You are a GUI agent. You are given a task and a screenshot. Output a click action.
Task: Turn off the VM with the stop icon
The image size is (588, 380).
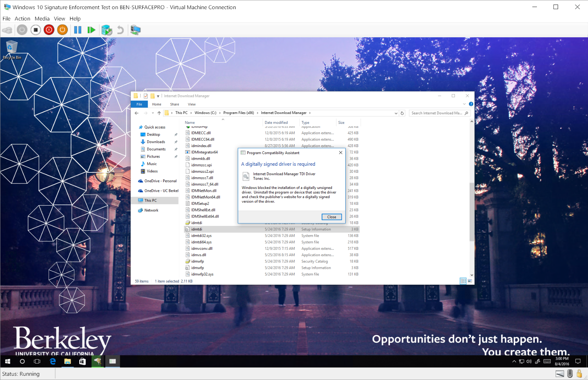click(x=36, y=30)
